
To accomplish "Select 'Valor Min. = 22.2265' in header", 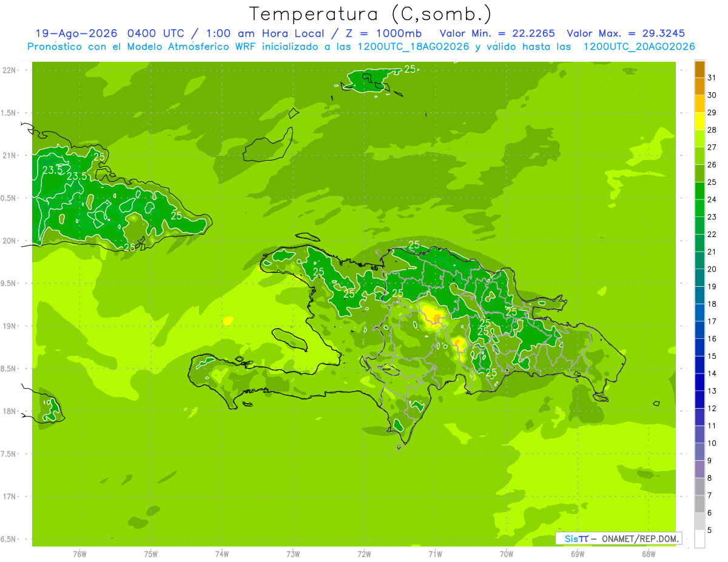I will pos(497,33).
